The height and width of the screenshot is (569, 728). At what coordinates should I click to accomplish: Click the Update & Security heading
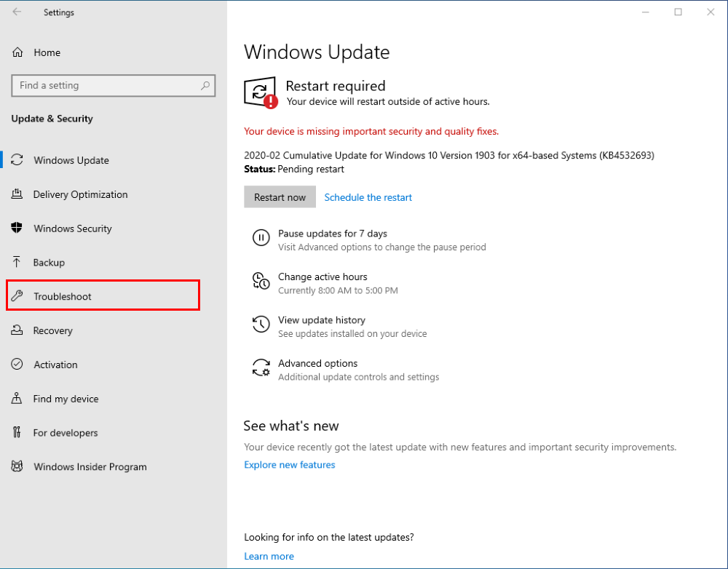coord(52,119)
